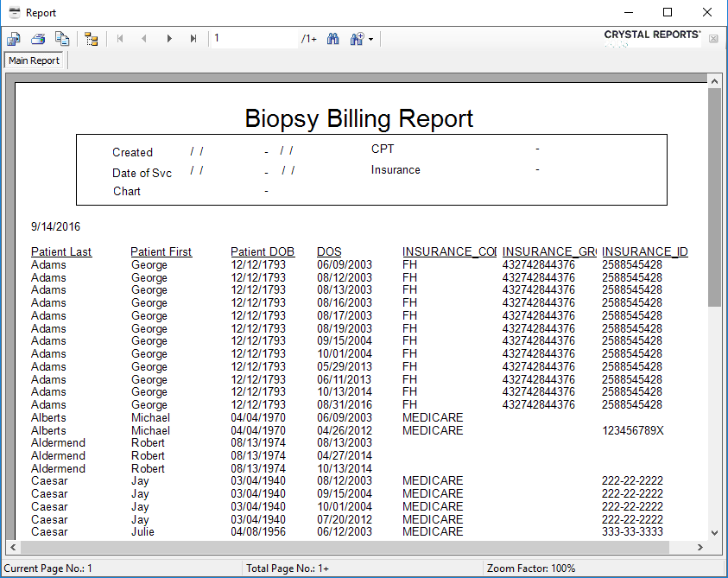728x578 pixels.
Task: Click the Export Report icon
Action: 14,39
